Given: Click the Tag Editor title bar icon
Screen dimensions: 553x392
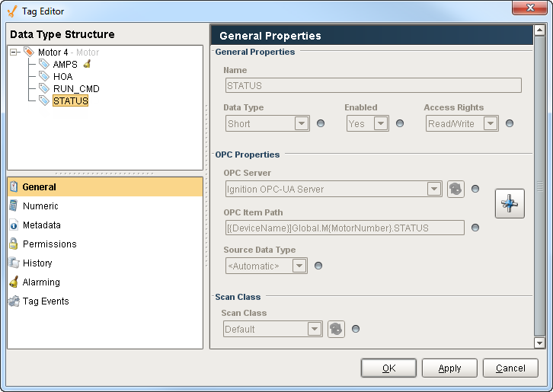Looking at the screenshot, I should tap(11, 11).
